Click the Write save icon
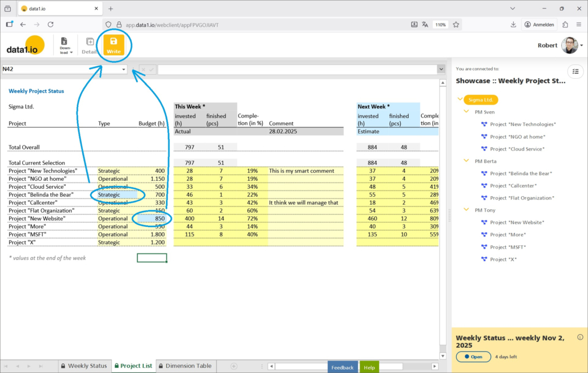 [114, 42]
